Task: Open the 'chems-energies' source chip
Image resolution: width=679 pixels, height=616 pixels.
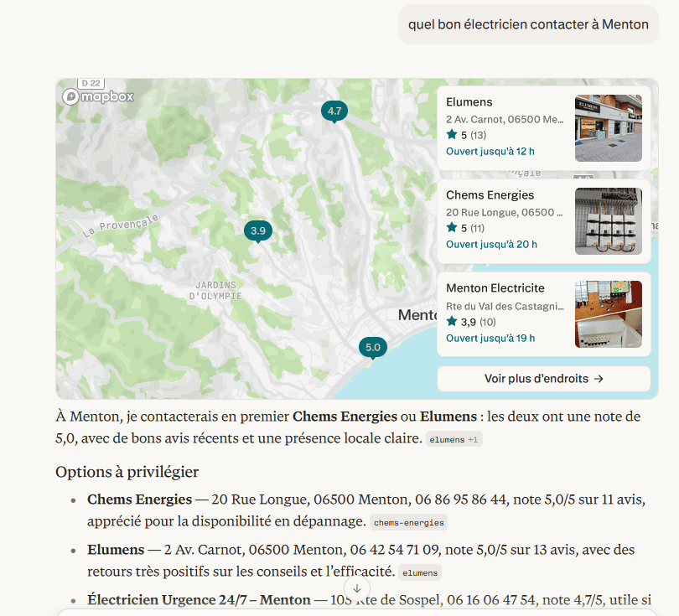Action: click(409, 522)
